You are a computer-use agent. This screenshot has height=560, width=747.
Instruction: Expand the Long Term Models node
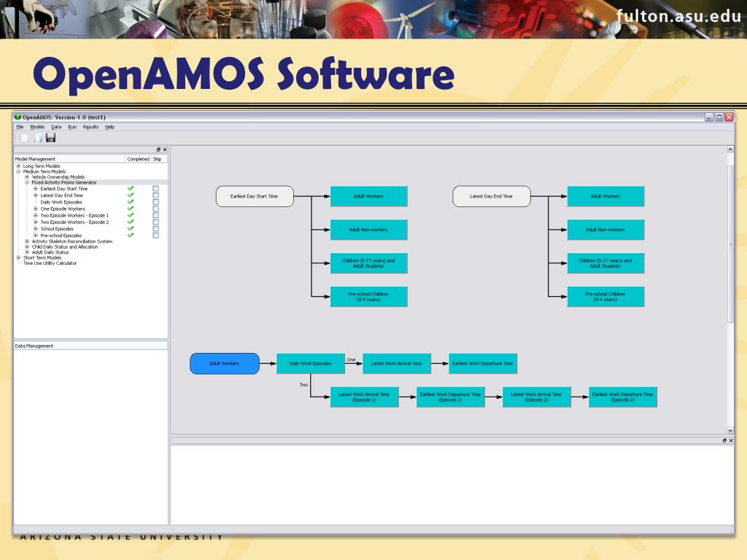[18, 166]
